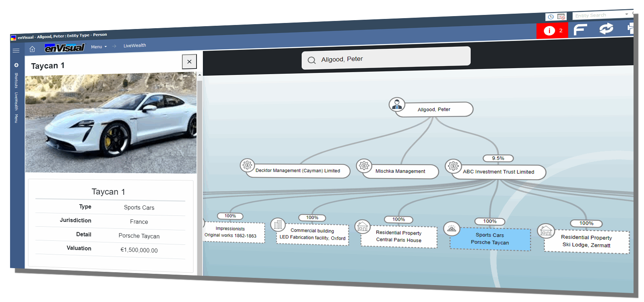Click the 100% badge above Sports Cars
The height and width of the screenshot is (302, 644).
(x=490, y=221)
